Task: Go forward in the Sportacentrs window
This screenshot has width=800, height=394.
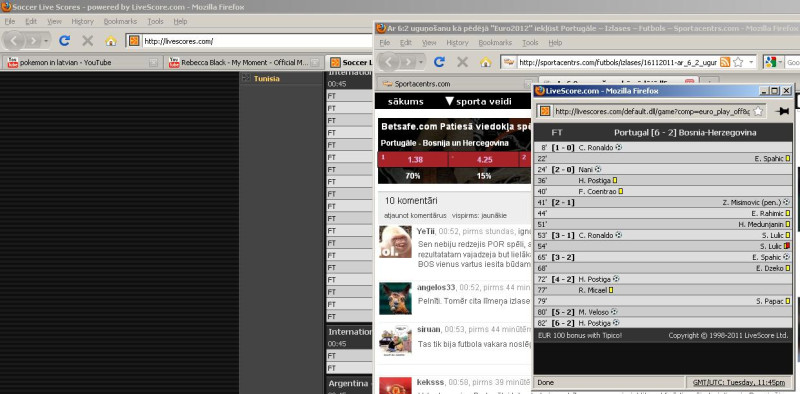Action: coord(408,62)
